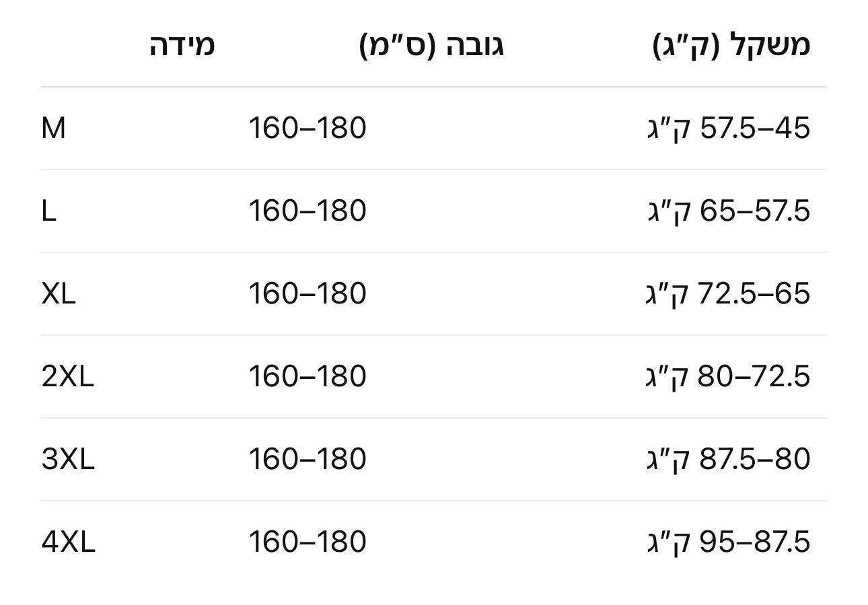Select the 3XL size cell
Viewport: 868px width, 605px height.
pyautogui.click(x=68, y=460)
